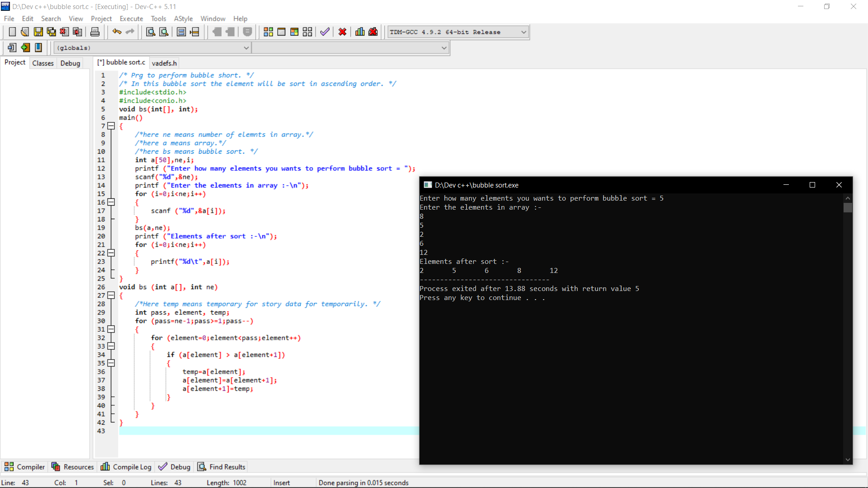This screenshot has width=868, height=488.
Task: Close the current file via toolbar
Action: click(x=64, y=32)
